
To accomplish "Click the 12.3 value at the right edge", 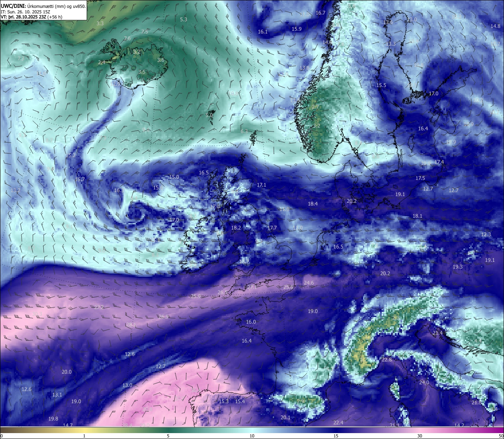I will (486, 234).
